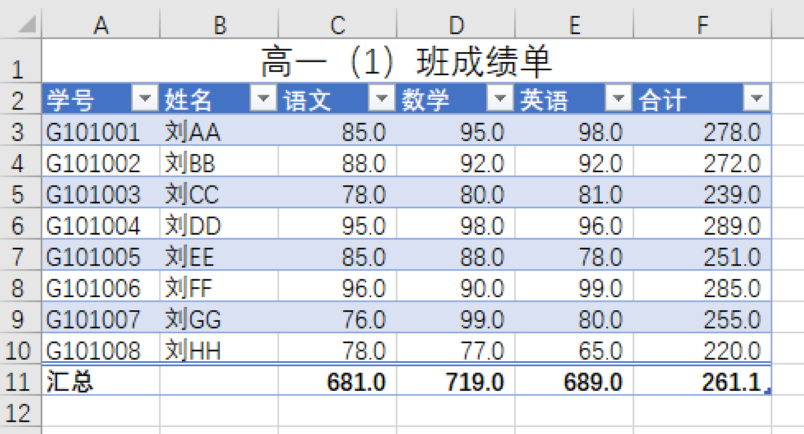Select row 3 header
Screen dimensions: 804x434
coord(21,130)
